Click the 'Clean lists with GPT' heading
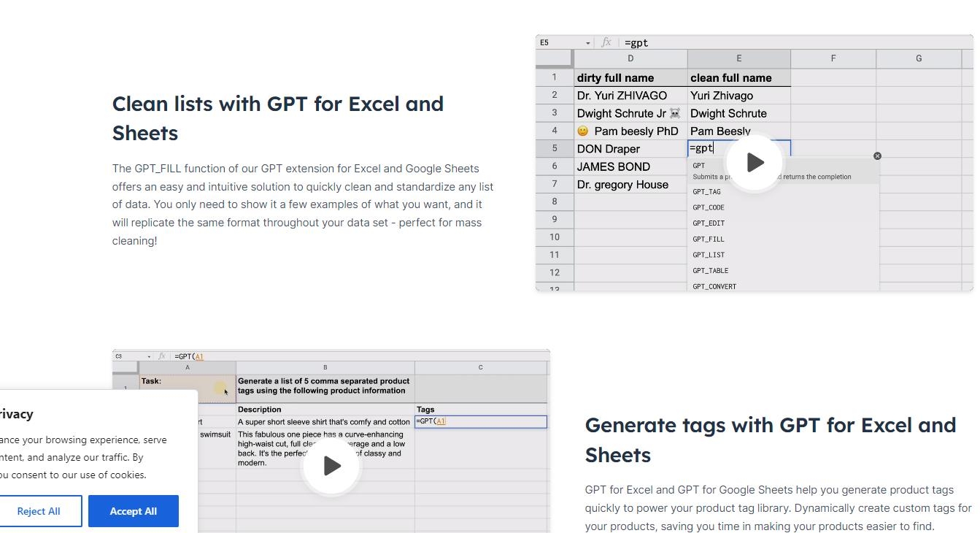 [x=278, y=118]
